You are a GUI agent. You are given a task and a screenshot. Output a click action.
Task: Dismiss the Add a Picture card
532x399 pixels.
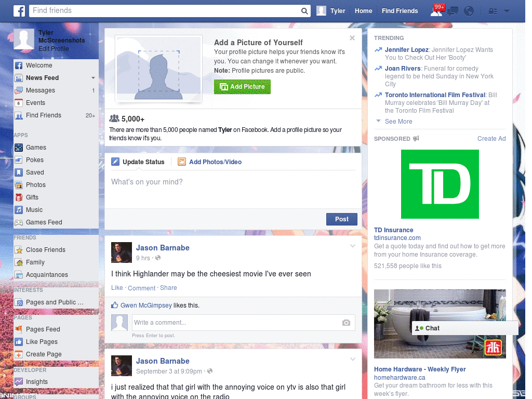pos(352,38)
